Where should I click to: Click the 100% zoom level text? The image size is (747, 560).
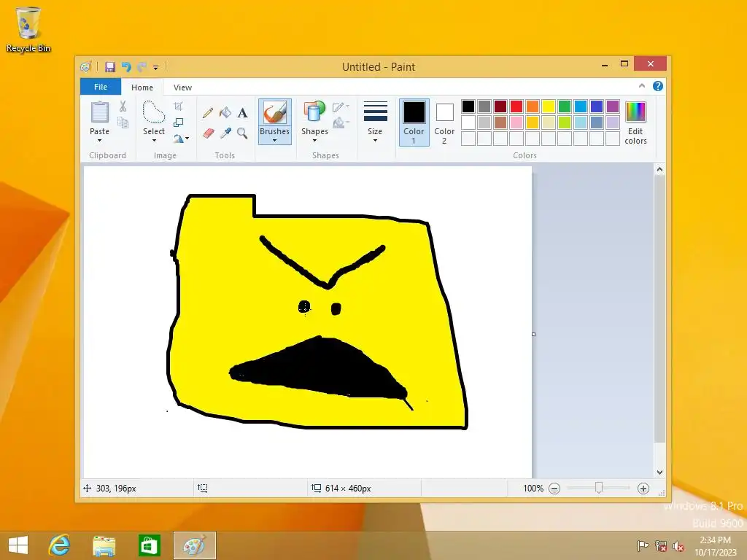click(x=533, y=489)
